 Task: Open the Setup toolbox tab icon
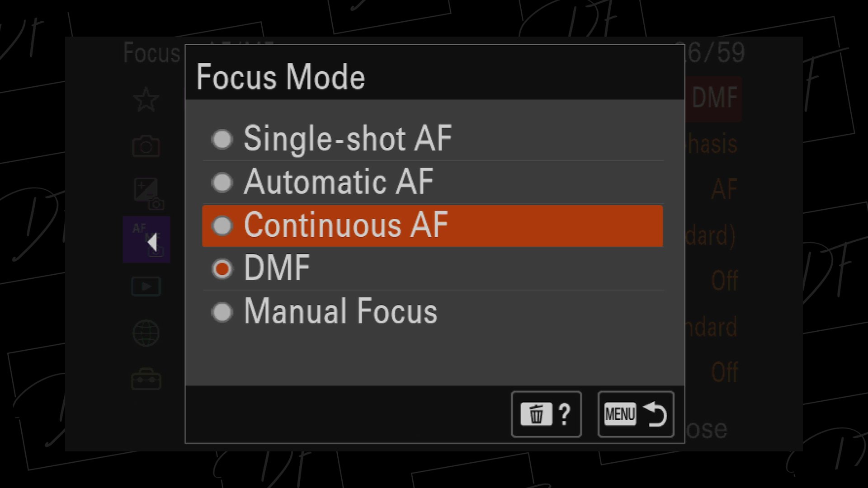146,380
